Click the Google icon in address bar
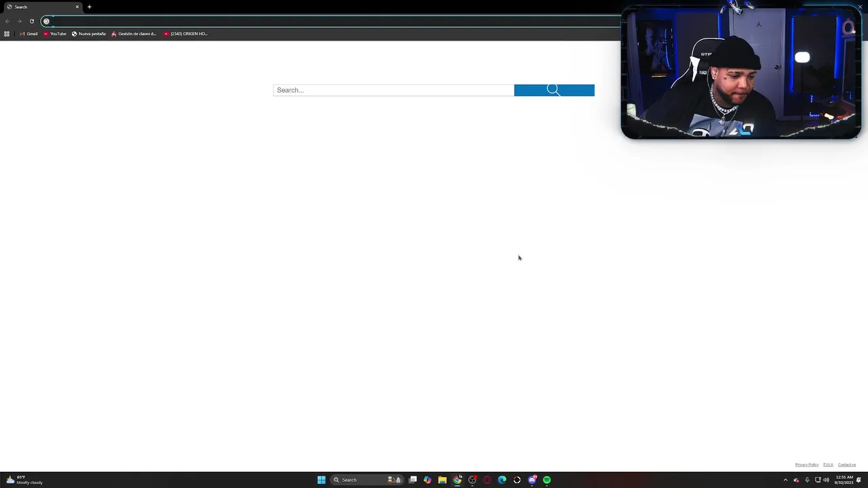868x488 pixels. tap(46, 21)
